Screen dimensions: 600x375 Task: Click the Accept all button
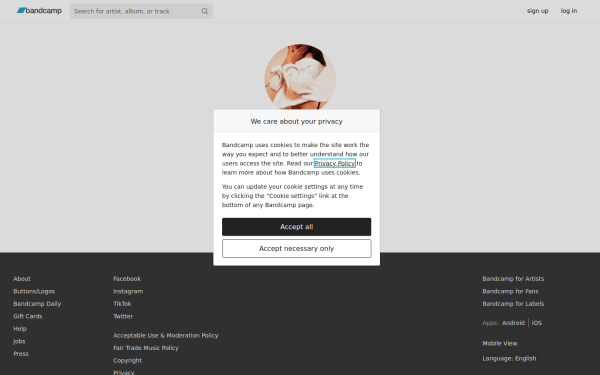pyautogui.click(x=297, y=227)
